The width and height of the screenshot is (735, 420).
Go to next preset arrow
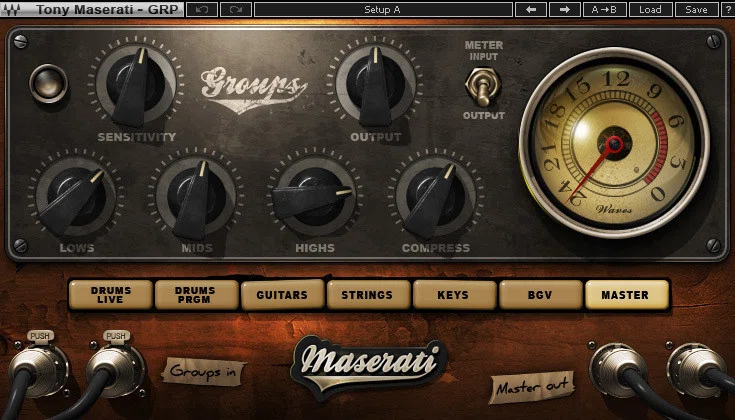(x=564, y=9)
